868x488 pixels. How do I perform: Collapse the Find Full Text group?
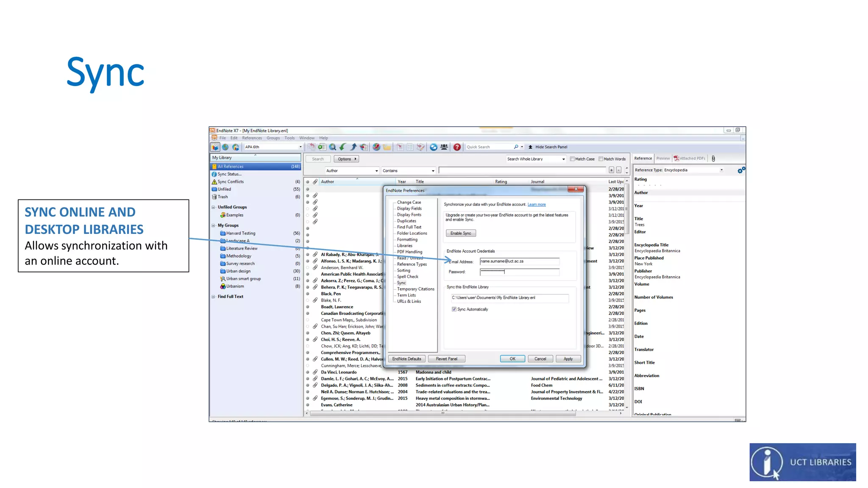[x=213, y=297]
